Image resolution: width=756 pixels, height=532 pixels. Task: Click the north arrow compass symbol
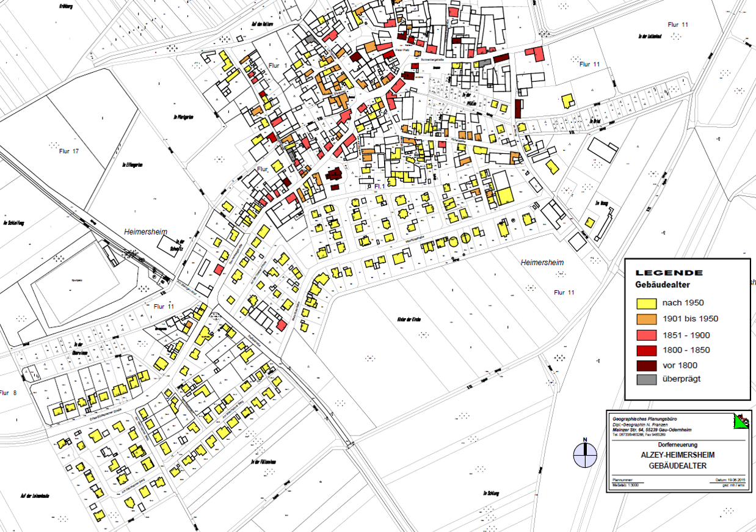click(x=585, y=454)
